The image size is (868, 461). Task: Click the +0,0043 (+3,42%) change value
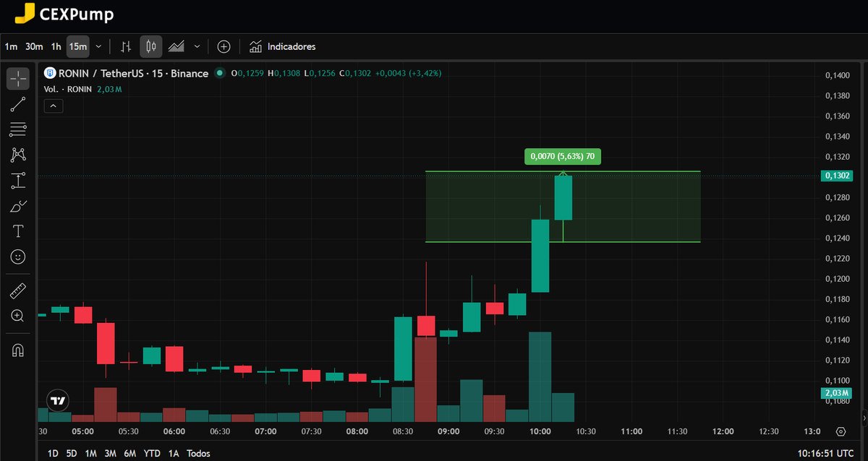pyautogui.click(x=409, y=73)
